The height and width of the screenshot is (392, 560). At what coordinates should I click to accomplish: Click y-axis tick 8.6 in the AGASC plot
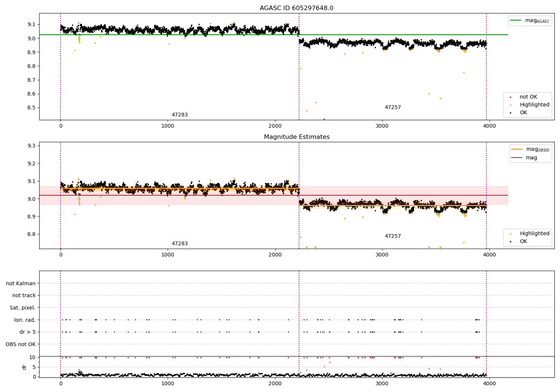coord(31,94)
